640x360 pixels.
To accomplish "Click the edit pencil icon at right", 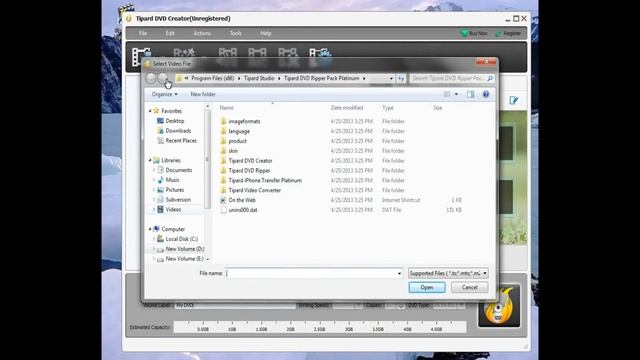I will [513, 100].
